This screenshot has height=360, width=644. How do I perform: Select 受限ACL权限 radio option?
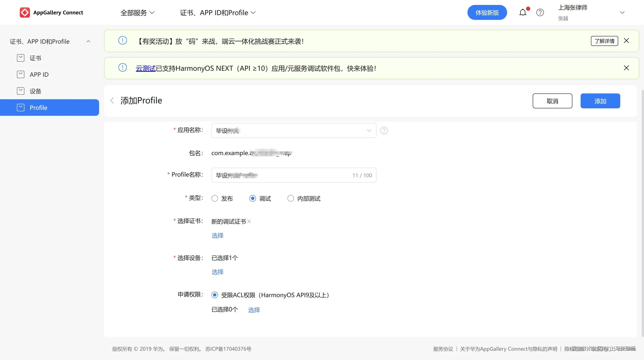coord(215,295)
